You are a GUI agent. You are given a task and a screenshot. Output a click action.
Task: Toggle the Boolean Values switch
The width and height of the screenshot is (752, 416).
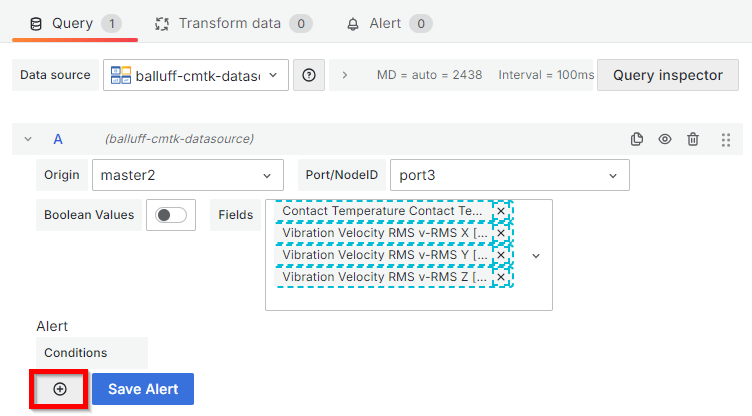172,215
